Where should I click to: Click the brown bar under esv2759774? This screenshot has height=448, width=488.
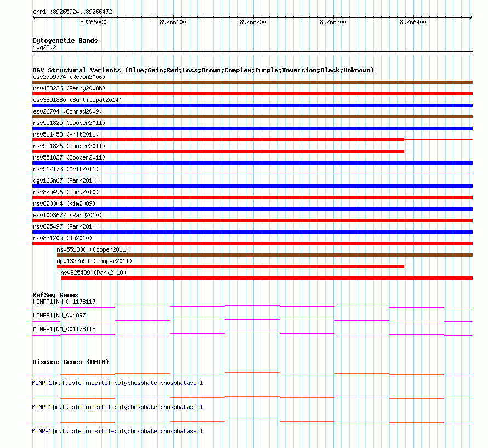click(252, 82)
